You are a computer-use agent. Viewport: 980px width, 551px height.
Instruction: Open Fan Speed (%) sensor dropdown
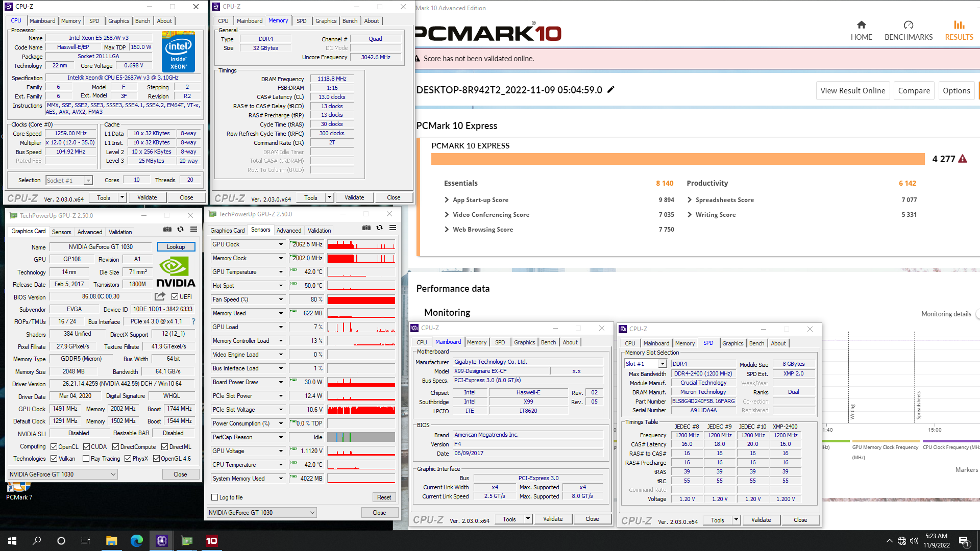(280, 299)
